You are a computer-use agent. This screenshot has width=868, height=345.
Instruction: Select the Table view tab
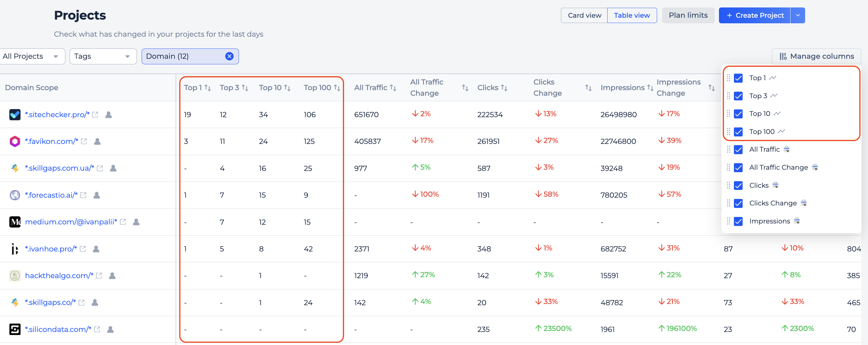632,16
